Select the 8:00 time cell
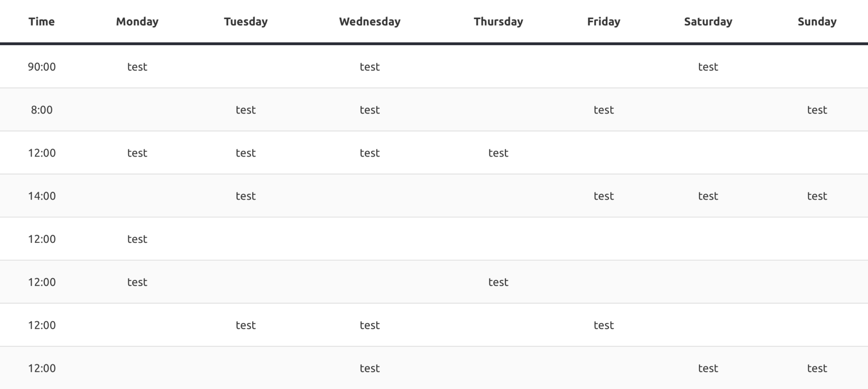868x389 pixels. pyautogui.click(x=42, y=110)
